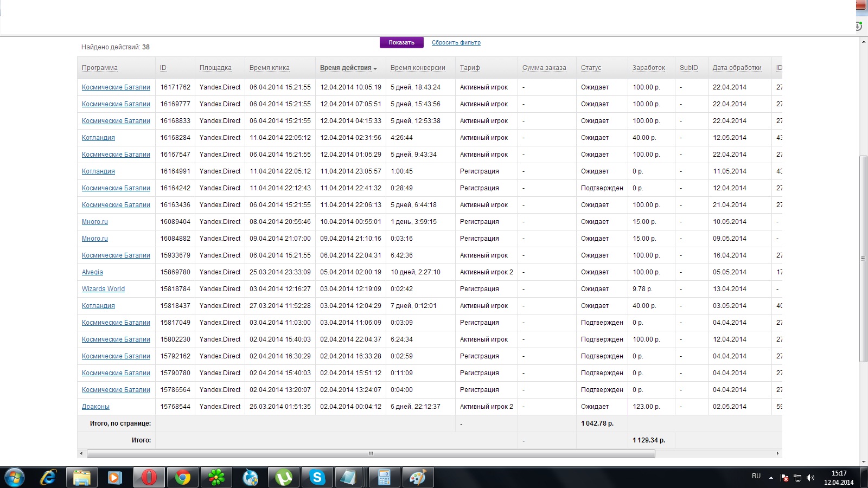Open network status tray icon
868x488 pixels.
coord(797,478)
